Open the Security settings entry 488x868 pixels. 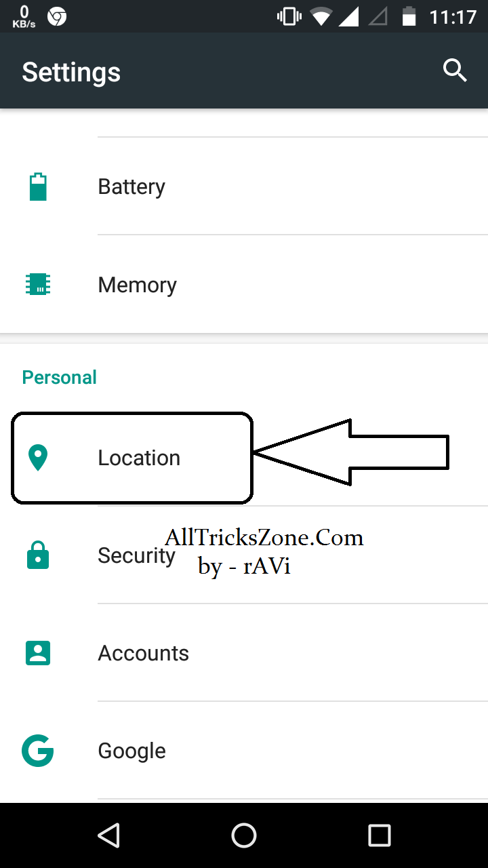tap(244, 555)
